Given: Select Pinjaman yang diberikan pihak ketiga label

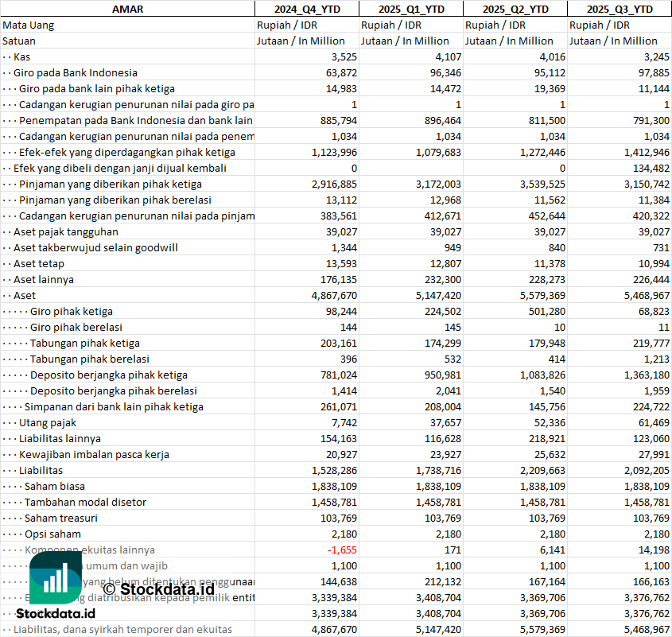Looking at the screenshot, I should [x=110, y=184].
